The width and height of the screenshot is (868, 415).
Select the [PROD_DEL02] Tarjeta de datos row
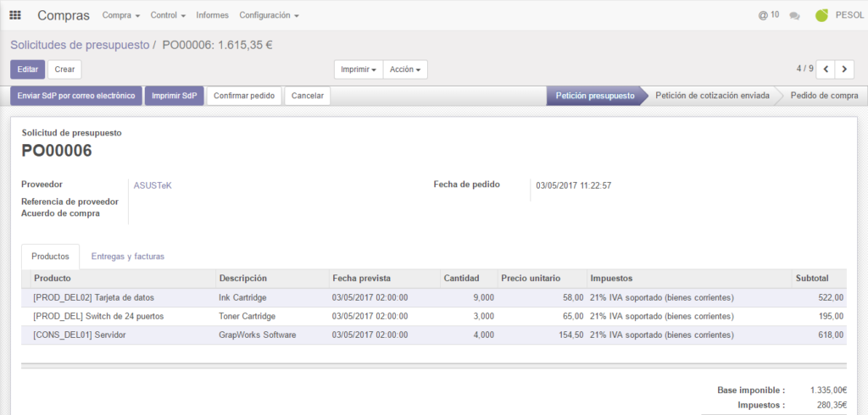click(x=434, y=297)
